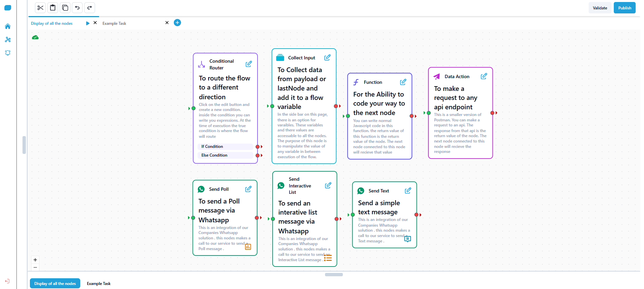
Task: Close the Display of all the nodes tab
Action: point(95,23)
